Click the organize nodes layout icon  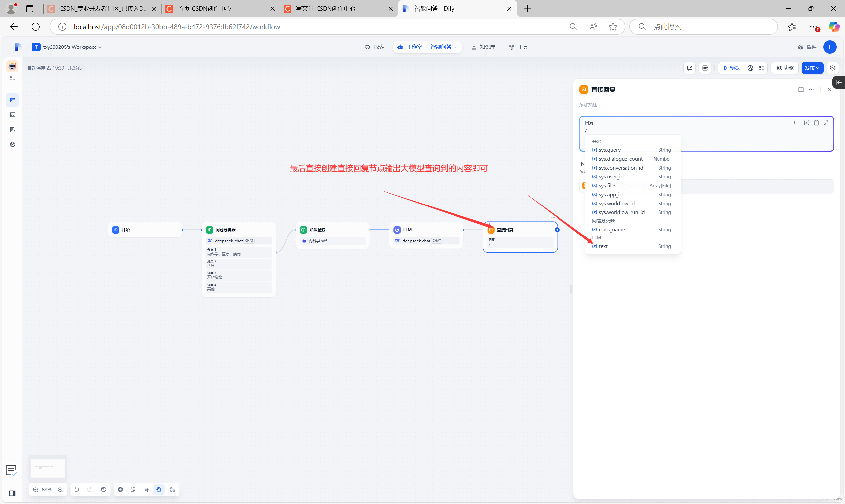[x=173, y=489]
